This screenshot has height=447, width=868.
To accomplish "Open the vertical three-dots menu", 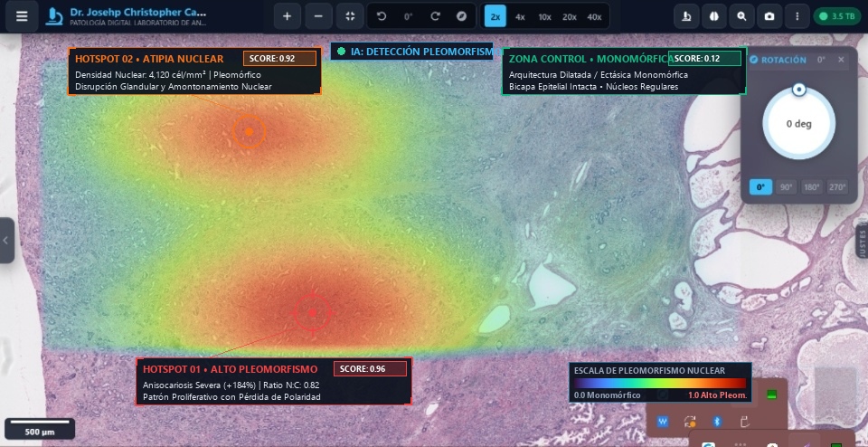I will point(797,16).
